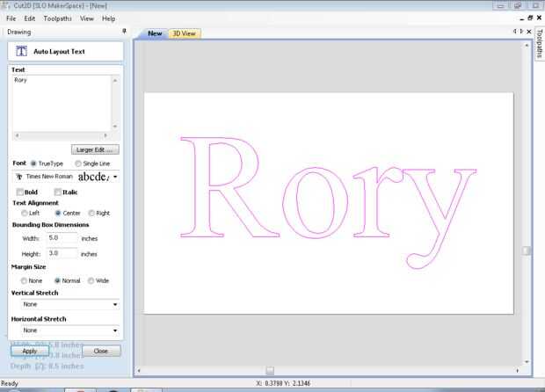
Task: Click the tab scroll left arrow
Action: (x=515, y=32)
